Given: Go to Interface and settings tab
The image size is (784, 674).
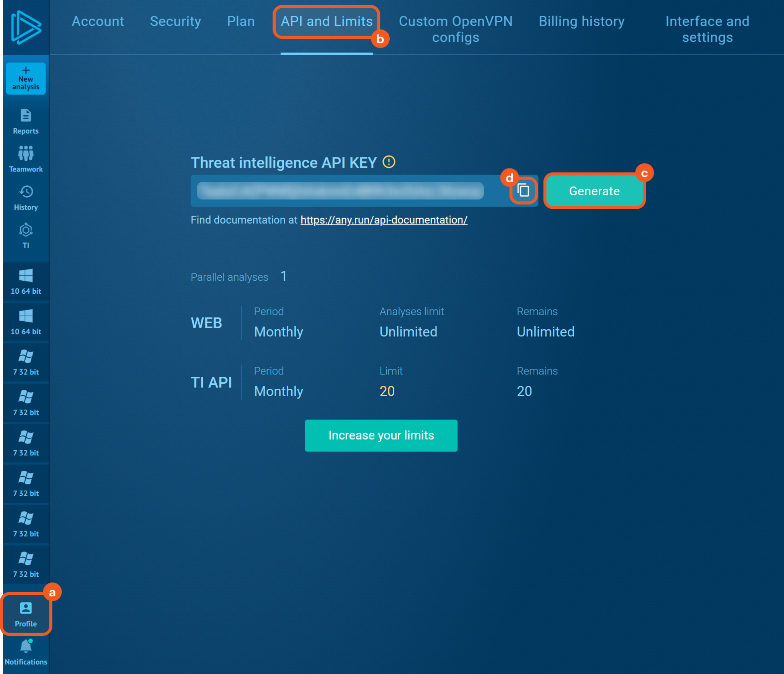Looking at the screenshot, I should point(707,29).
